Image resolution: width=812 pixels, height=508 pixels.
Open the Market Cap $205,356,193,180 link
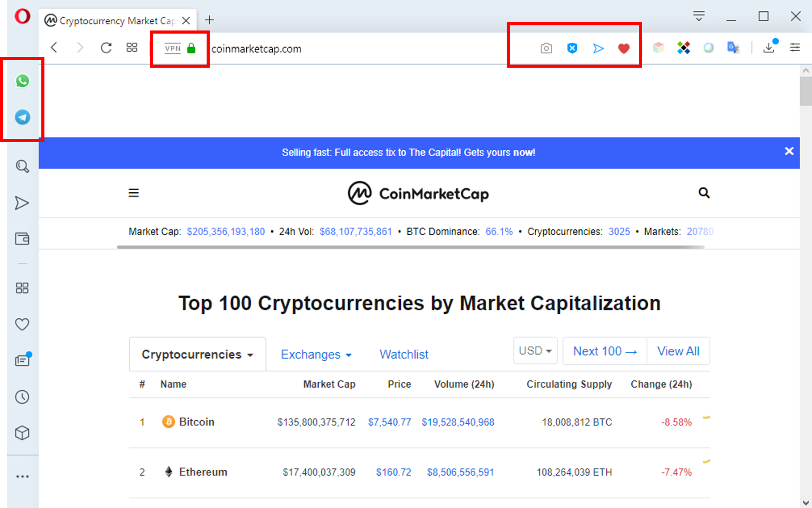point(226,232)
